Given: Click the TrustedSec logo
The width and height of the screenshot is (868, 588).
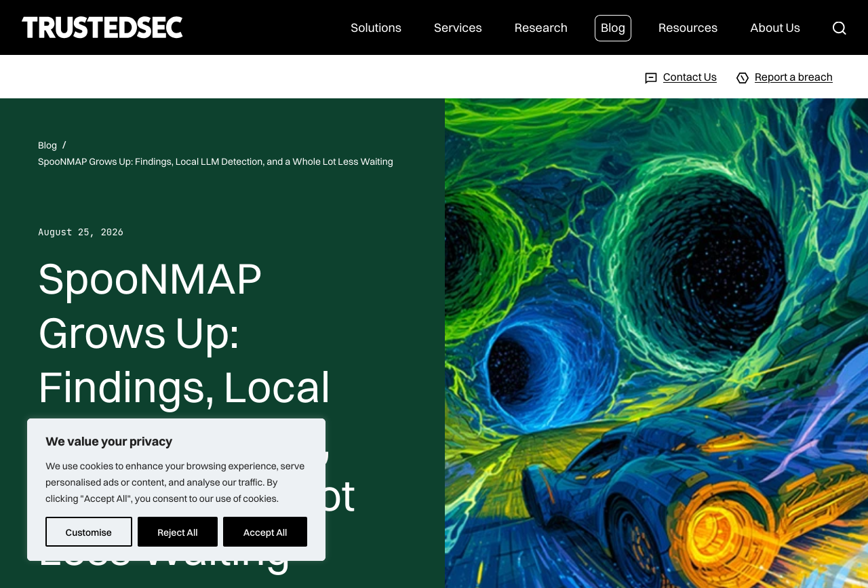Looking at the screenshot, I should 102,28.
